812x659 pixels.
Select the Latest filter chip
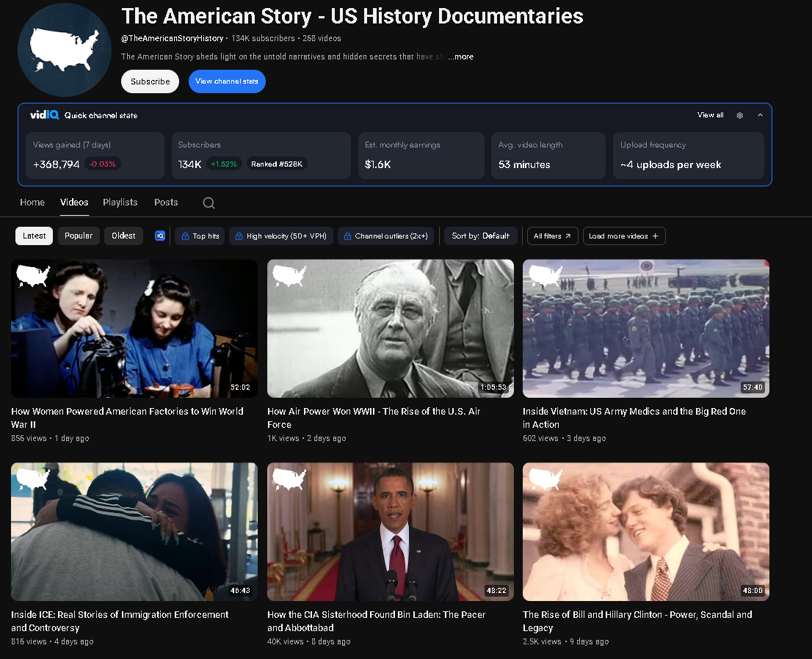[35, 236]
